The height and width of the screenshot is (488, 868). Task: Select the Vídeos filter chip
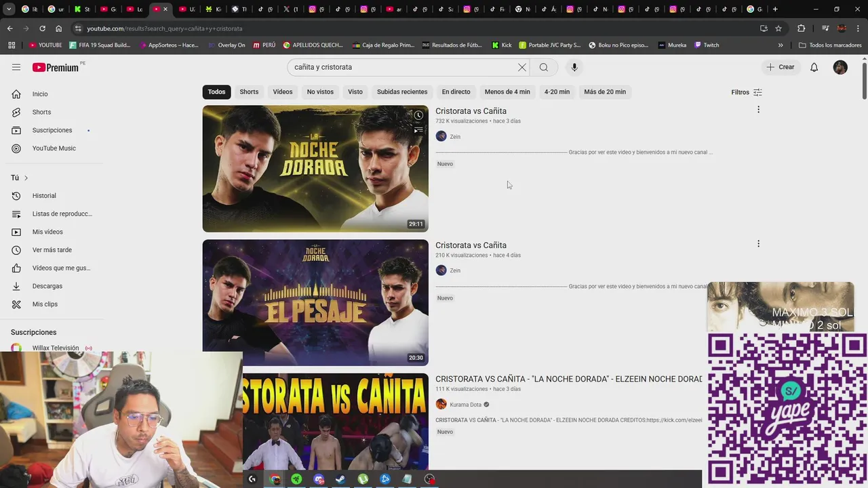pos(283,91)
